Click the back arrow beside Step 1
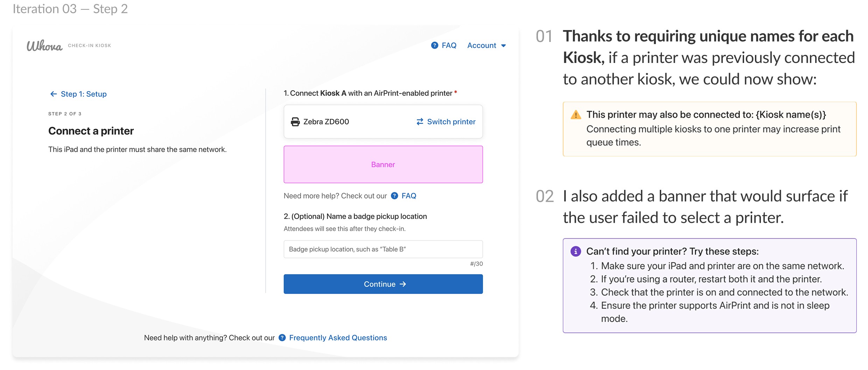Screen dimensions: 868x370 pyautogui.click(x=54, y=94)
